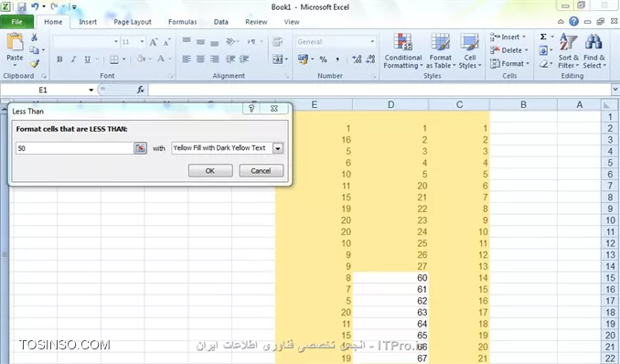This screenshot has height=364, width=620.
Task: Click Increase Decimal icon
Action: pyautogui.click(x=357, y=59)
